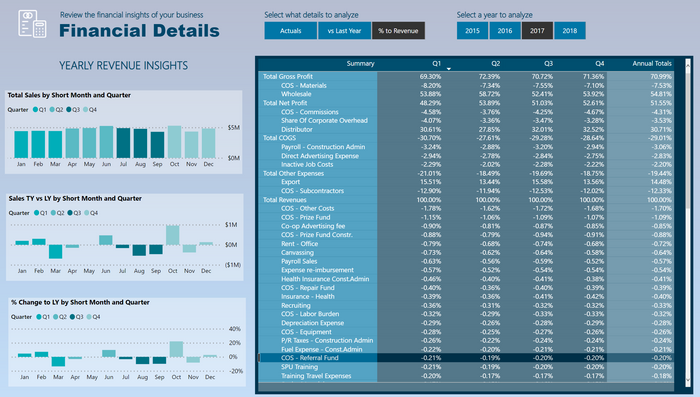Click Q1 legend swatch in Total Sales chart
700x397 pixels.
click(x=35, y=109)
